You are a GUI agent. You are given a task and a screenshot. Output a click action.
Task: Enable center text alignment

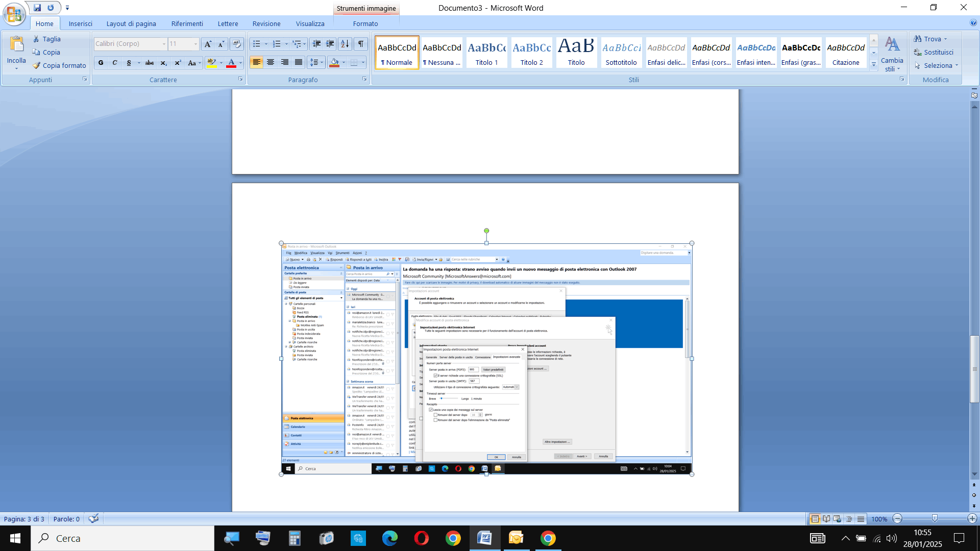click(x=271, y=62)
